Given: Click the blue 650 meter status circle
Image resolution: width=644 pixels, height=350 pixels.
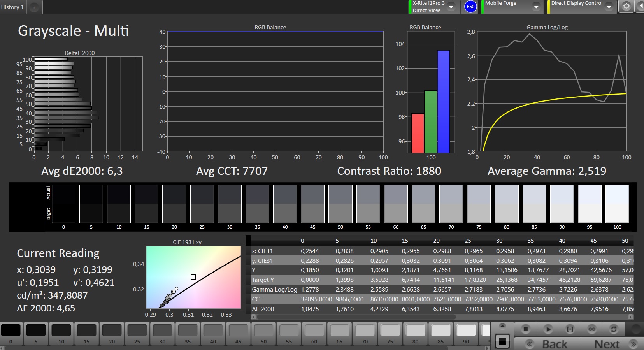Looking at the screenshot, I should point(470,7).
